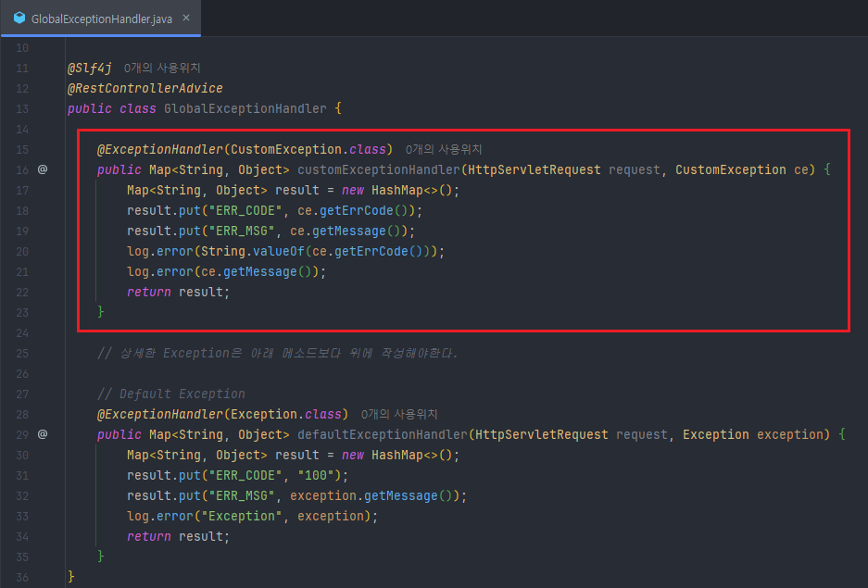Click the Java class icon on the tab
The width and height of the screenshot is (868, 588).
coord(19,19)
